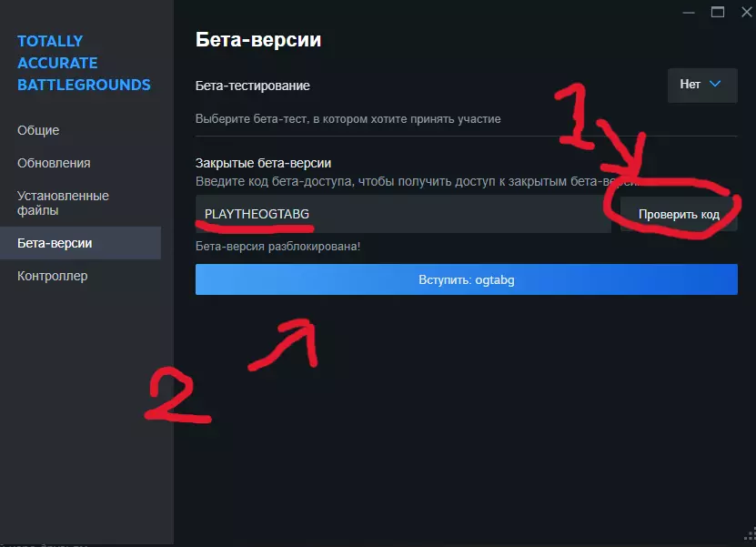The height and width of the screenshot is (547, 756).
Task: Click the Закрытые бета-версии section label
Action: [x=263, y=163]
